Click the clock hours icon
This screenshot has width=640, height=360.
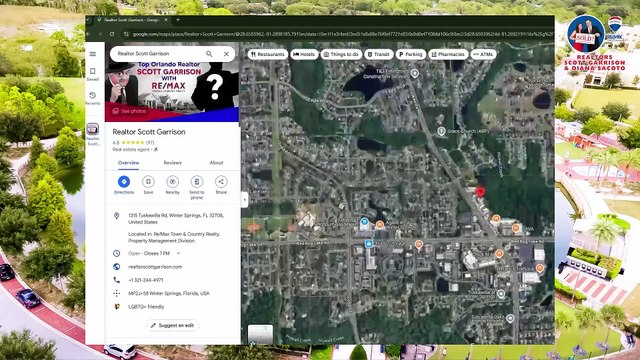[x=117, y=253]
